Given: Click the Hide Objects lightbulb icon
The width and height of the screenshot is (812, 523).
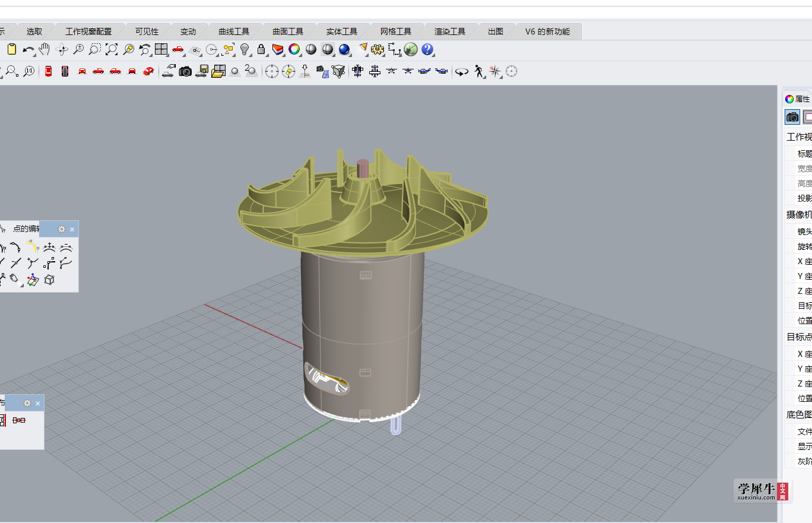Looking at the screenshot, I should [245, 49].
